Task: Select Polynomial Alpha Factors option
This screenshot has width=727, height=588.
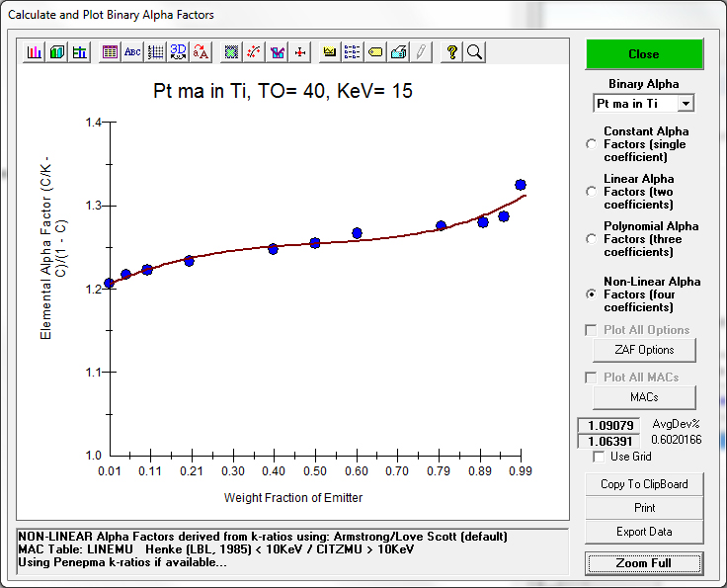Action: click(x=591, y=239)
